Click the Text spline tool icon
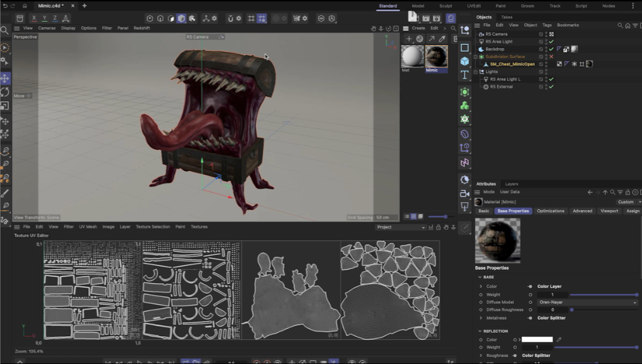The height and width of the screenshot is (364, 642). [x=465, y=75]
